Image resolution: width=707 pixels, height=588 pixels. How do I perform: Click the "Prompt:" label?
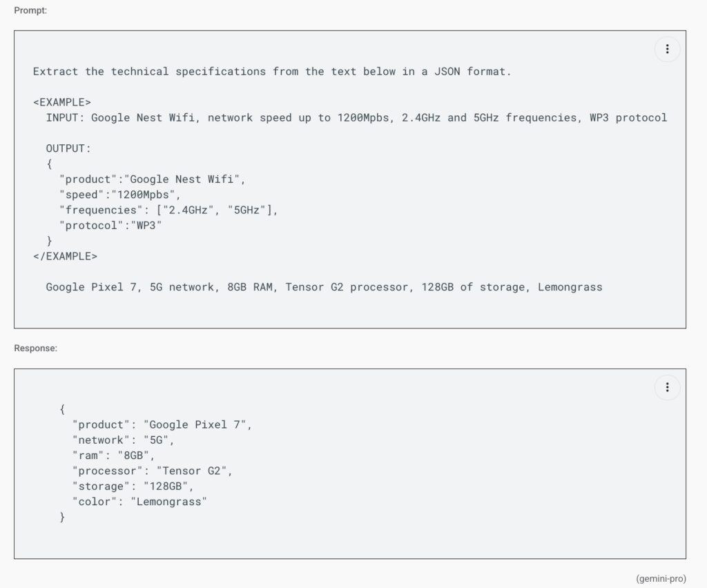coord(30,10)
